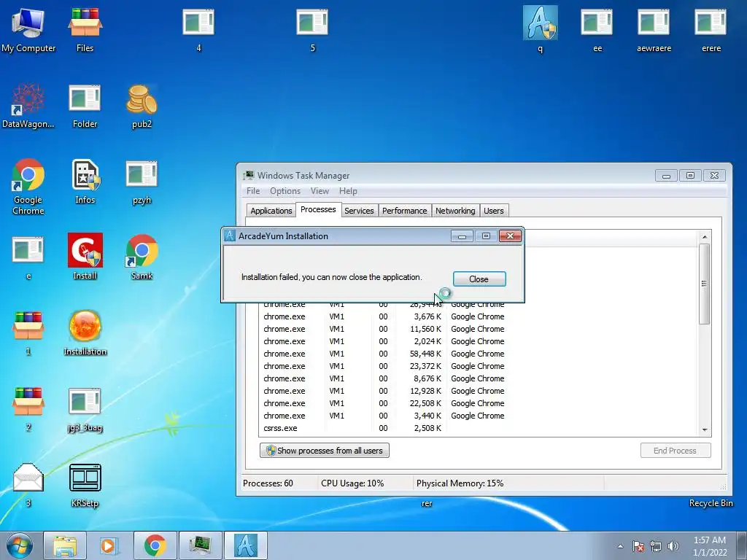Open archive icon labeled 1
The image size is (747, 560).
[28, 332]
